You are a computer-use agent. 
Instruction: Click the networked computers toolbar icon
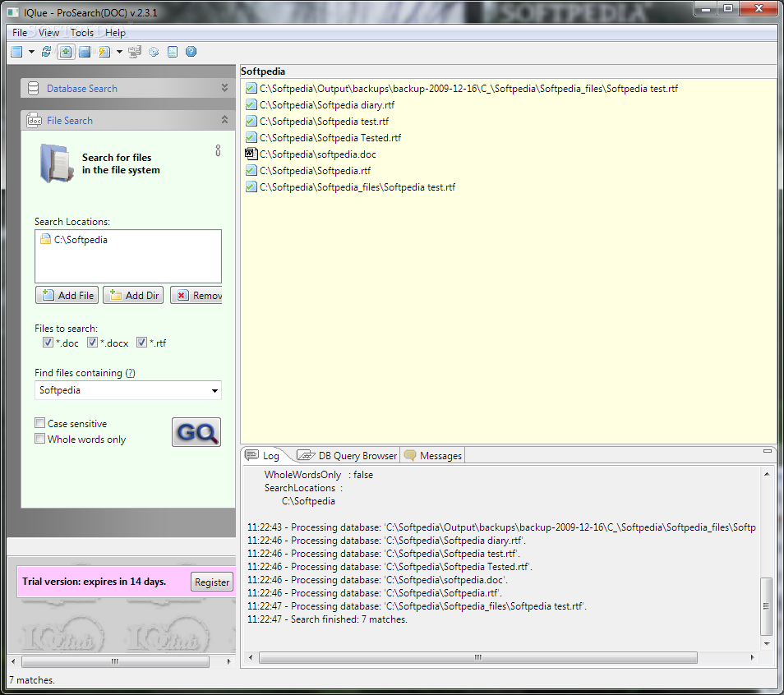[135, 52]
